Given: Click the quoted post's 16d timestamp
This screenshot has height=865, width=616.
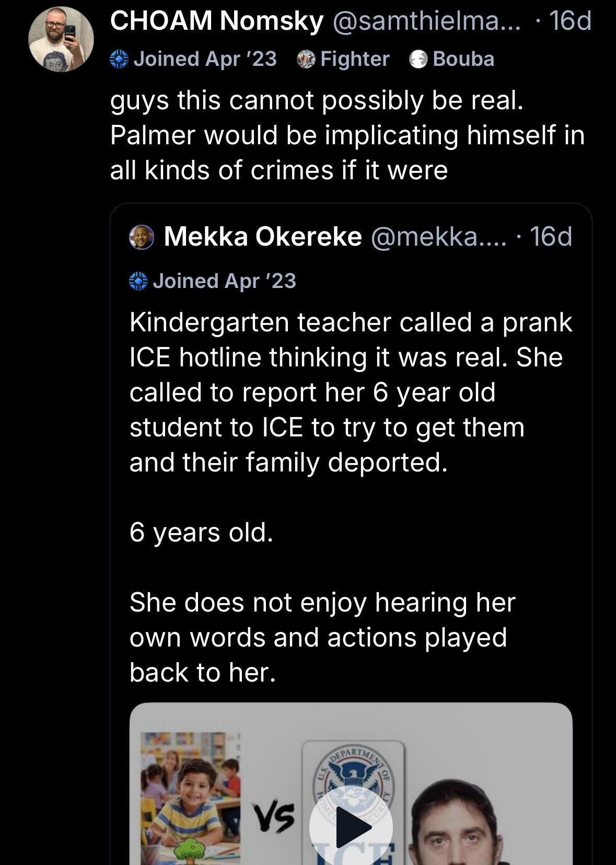Looking at the screenshot, I should [551, 237].
